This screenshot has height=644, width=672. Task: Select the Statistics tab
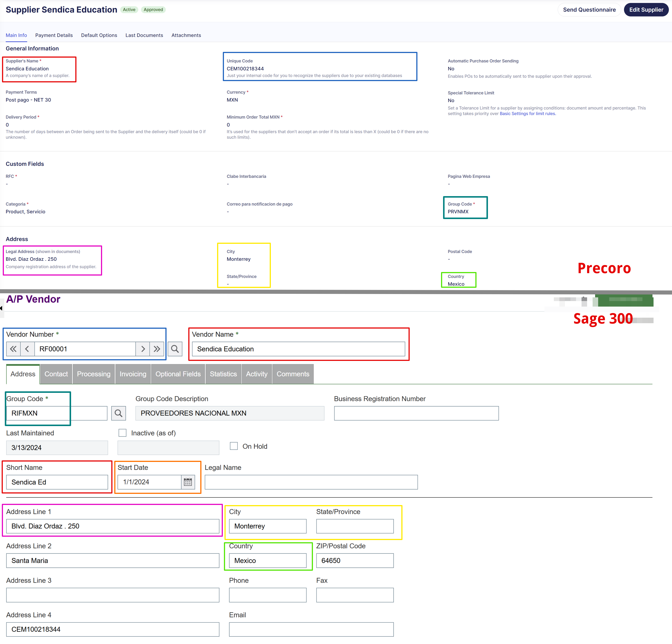(223, 374)
